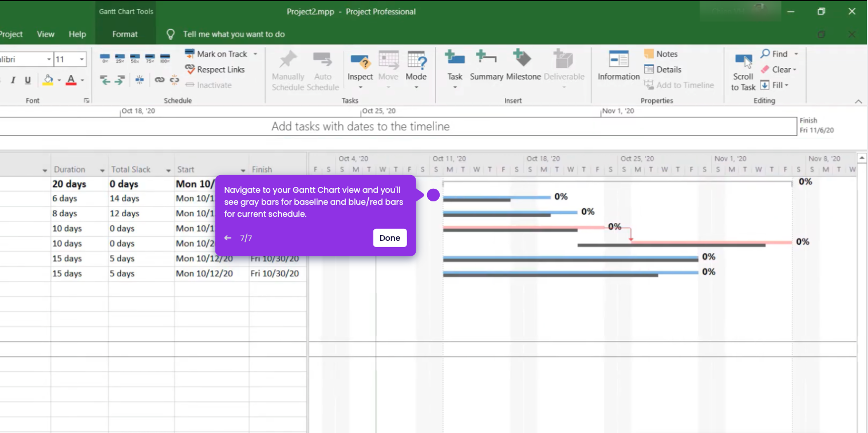
Task: Open the Project tab
Action: tap(11, 34)
